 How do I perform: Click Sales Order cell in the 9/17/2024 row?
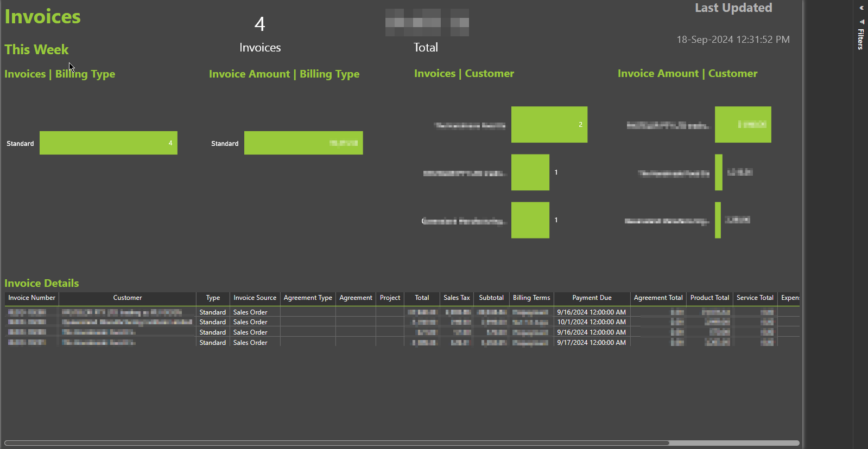pyautogui.click(x=255, y=343)
